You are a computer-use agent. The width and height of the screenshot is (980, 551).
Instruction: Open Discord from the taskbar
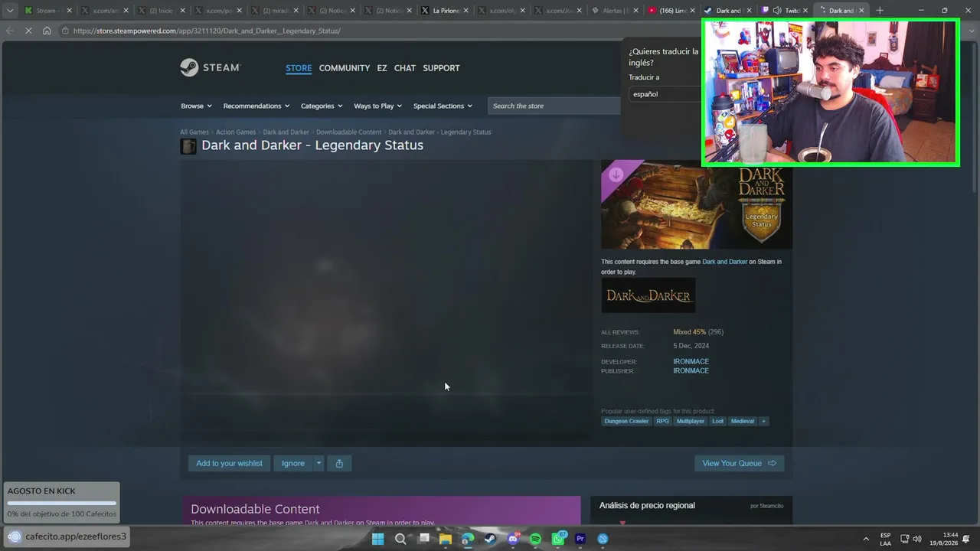click(x=513, y=539)
